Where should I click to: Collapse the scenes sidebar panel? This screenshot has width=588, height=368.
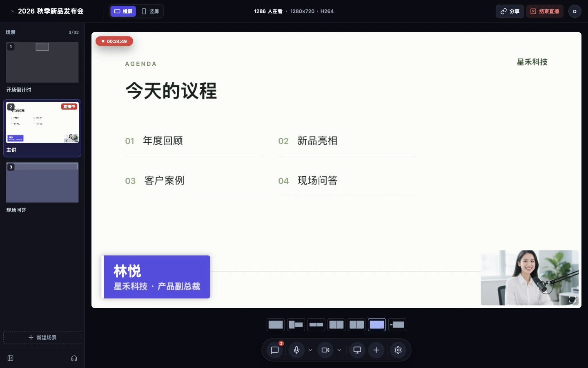click(x=11, y=358)
